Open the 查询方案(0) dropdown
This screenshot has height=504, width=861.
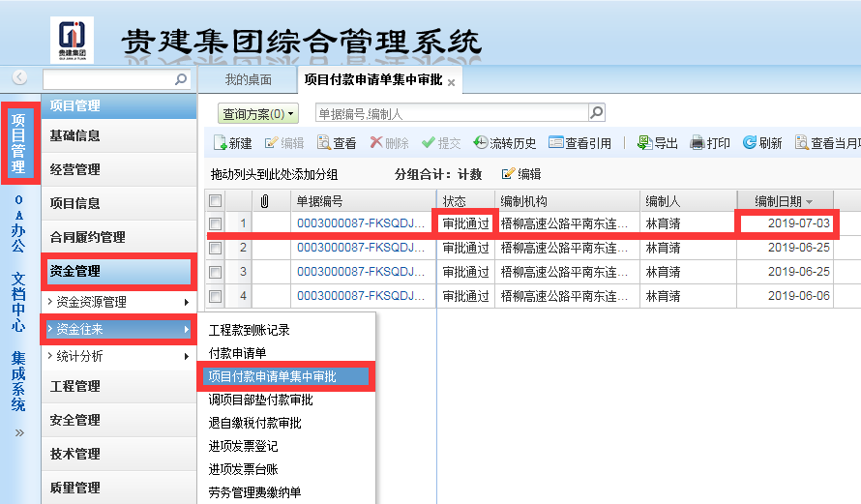coord(258,113)
